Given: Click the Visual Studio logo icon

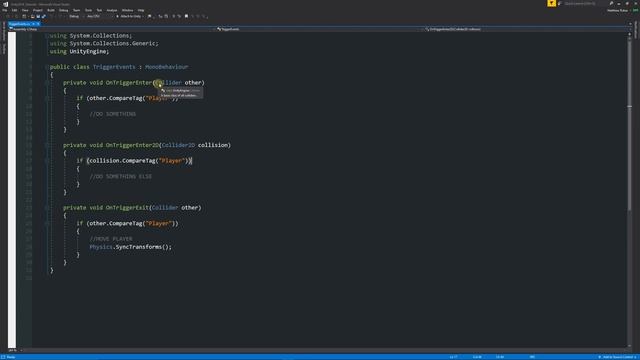Looking at the screenshot, I should point(5,4).
